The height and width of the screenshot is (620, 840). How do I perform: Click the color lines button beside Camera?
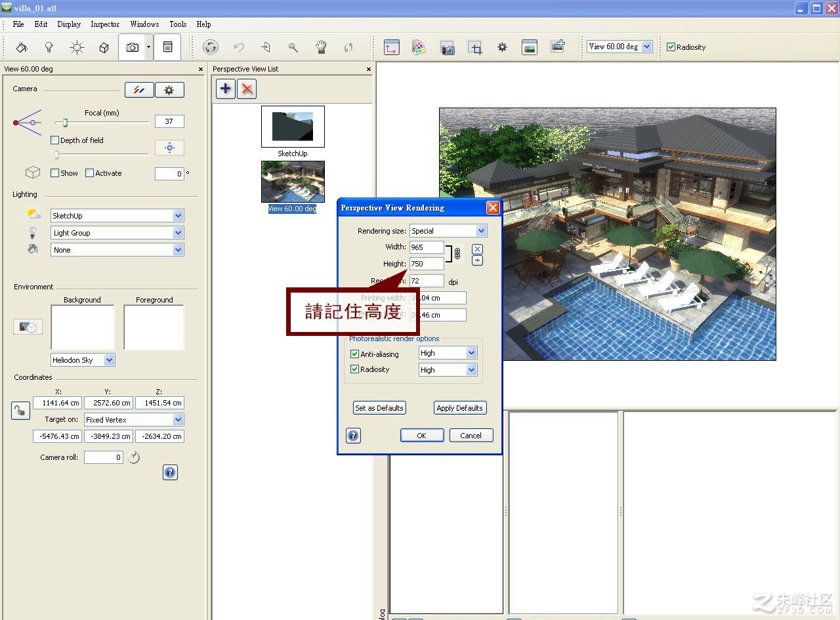139,90
